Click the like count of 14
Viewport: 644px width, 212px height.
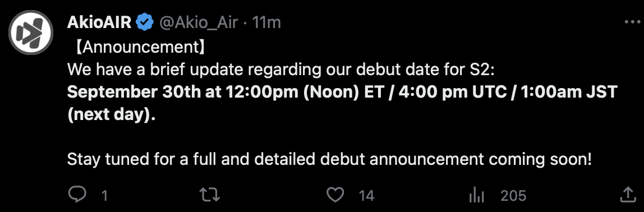coord(366,196)
